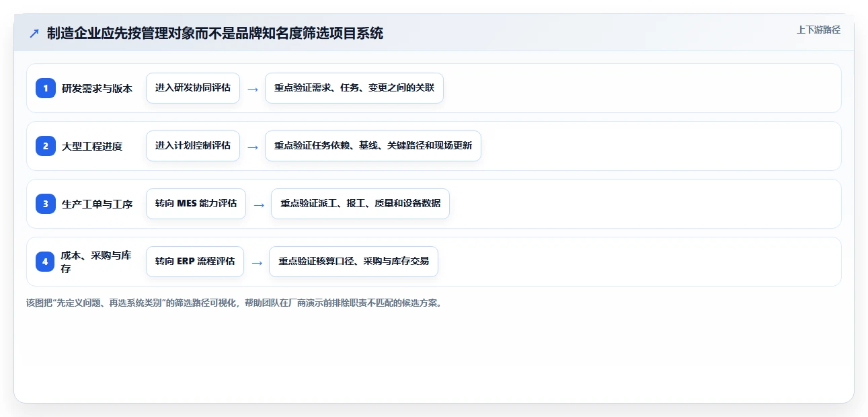Click the 转向 ERP 流程评估 box
The height and width of the screenshot is (417, 868).
pos(195,262)
